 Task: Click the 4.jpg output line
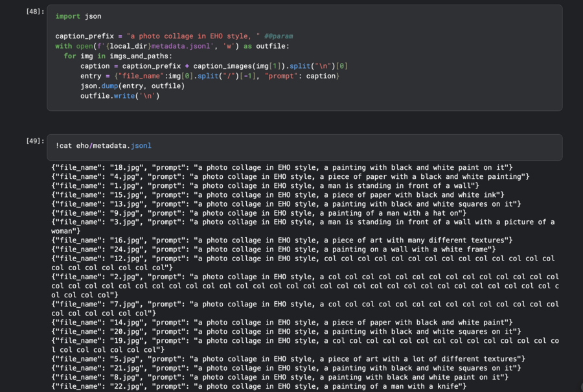pyautogui.click(x=290, y=177)
